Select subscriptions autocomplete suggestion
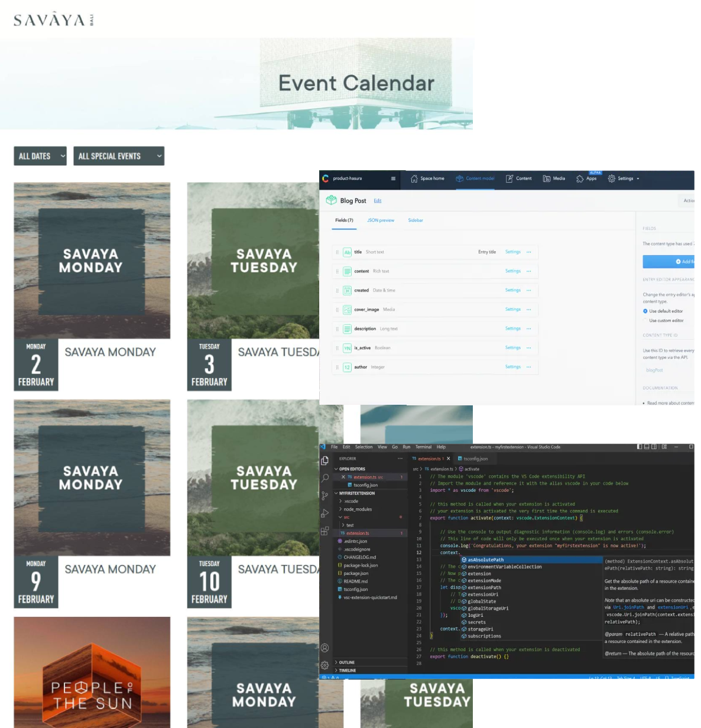701x728 pixels. click(x=531, y=636)
